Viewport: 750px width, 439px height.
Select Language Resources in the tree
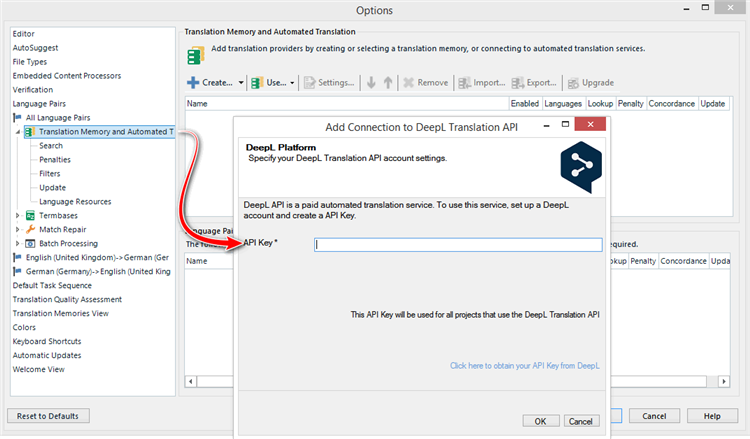point(73,201)
